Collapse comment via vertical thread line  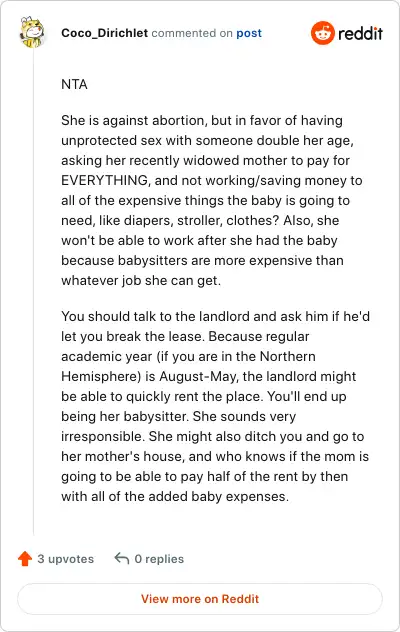point(33,292)
